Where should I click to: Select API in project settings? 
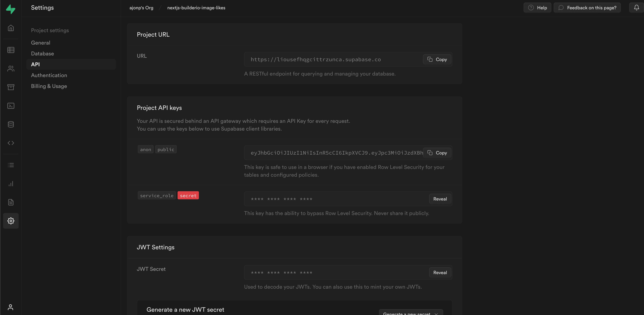[71, 65]
